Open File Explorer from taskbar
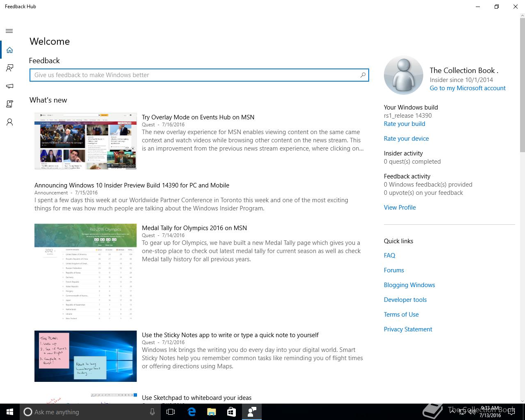Screen dimensions: 525x420 tap(211, 412)
